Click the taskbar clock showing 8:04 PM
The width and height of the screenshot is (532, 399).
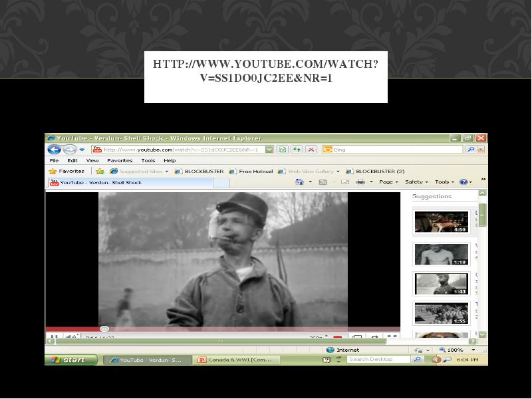(467, 360)
